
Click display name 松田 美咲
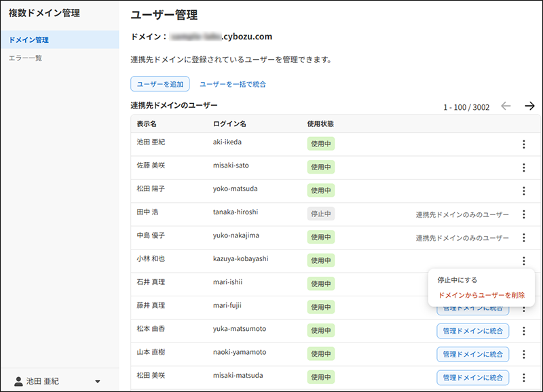click(151, 376)
